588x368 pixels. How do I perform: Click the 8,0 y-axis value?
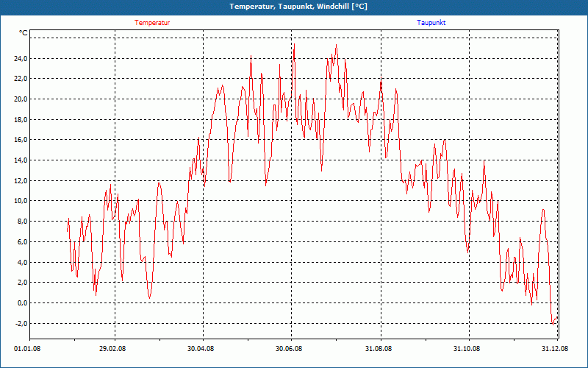click(x=22, y=222)
